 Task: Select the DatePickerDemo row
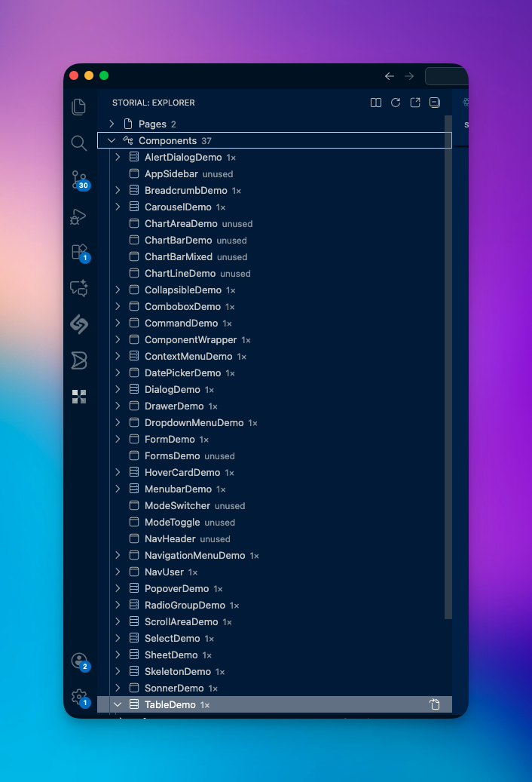[274, 373]
